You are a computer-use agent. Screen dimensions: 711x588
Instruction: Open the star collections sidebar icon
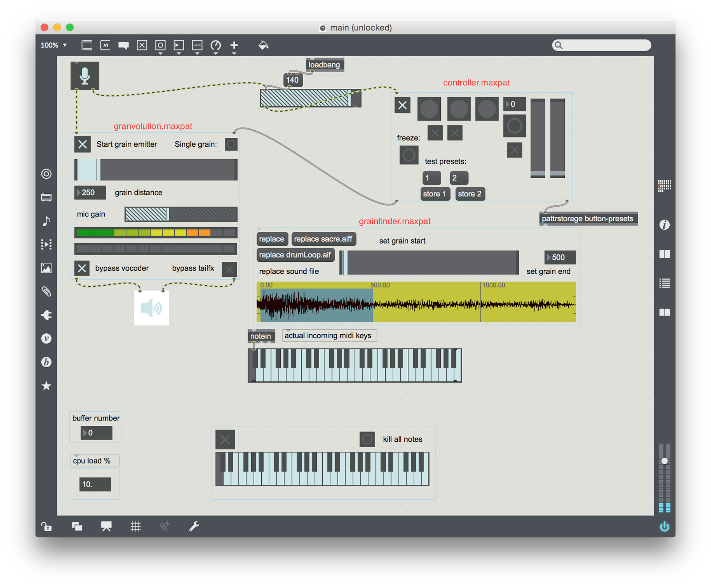tap(46, 386)
